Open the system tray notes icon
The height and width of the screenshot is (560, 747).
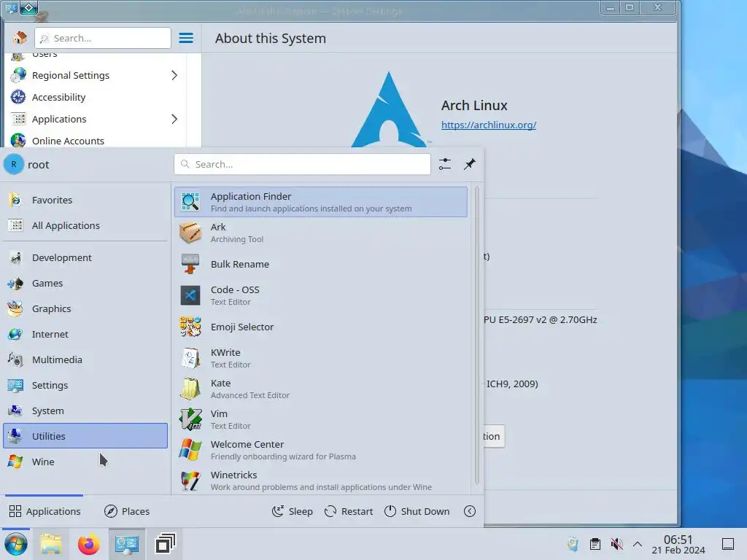pos(573,544)
